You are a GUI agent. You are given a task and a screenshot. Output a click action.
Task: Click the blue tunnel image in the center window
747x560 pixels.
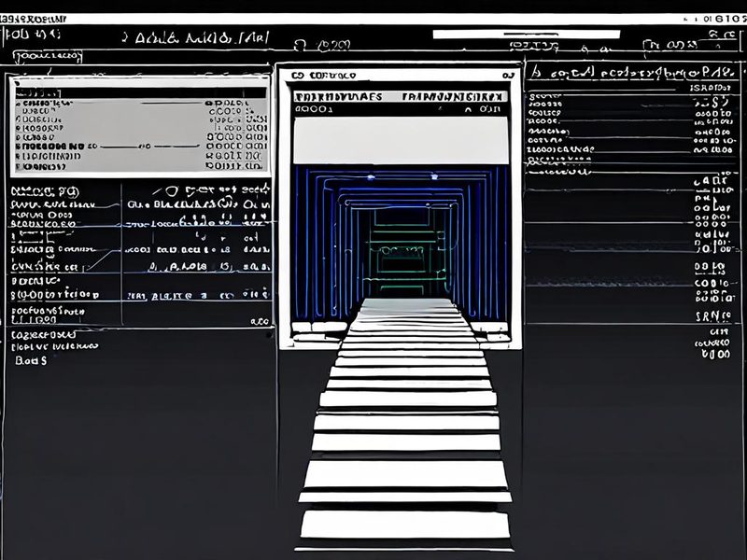tap(401, 243)
